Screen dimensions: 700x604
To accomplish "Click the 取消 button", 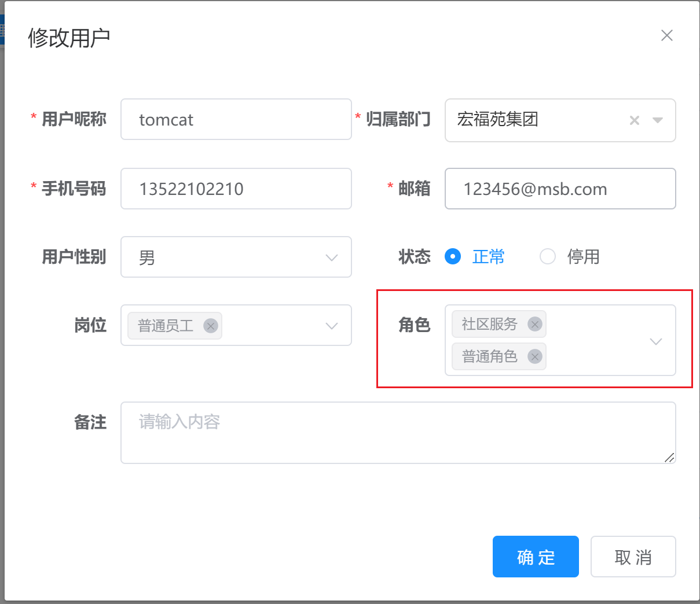I will click(x=633, y=557).
